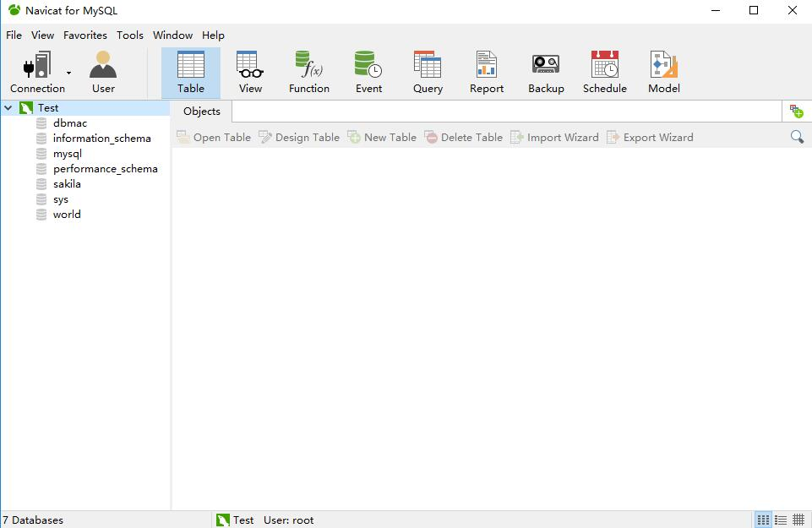Viewport: 812px width, 528px height.
Task: Click the New Table button
Action: (x=382, y=137)
